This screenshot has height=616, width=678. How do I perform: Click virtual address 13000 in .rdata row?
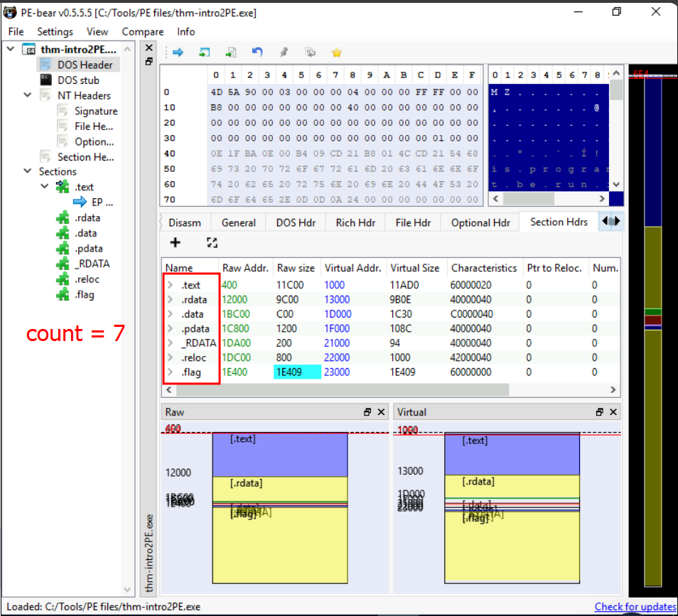337,300
